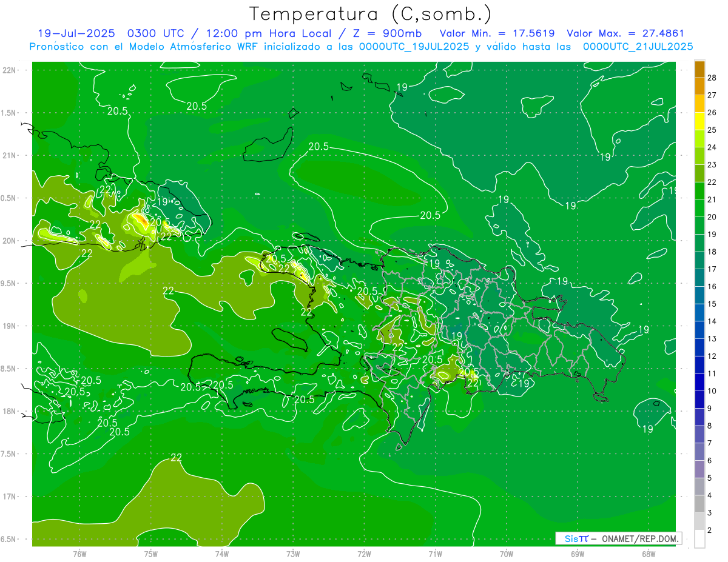
Task: Pick the purple swatch between legend values 5 and 6
Action: pyautogui.click(x=699, y=469)
